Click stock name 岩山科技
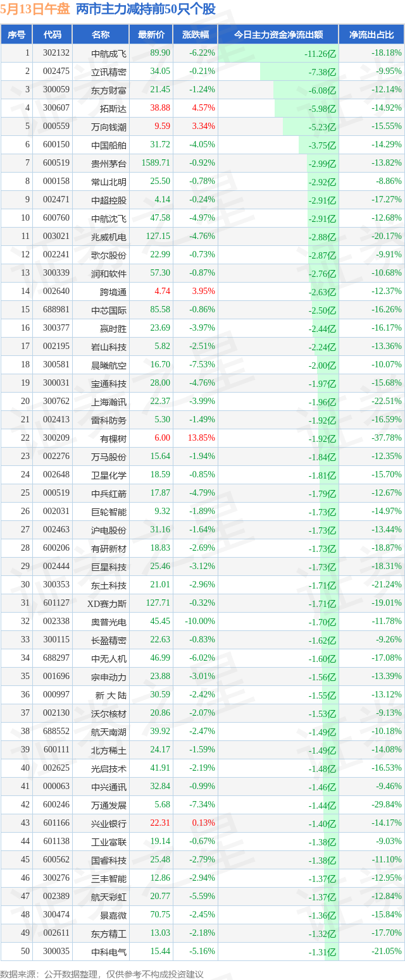The image size is (405, 980). (109, 346)
